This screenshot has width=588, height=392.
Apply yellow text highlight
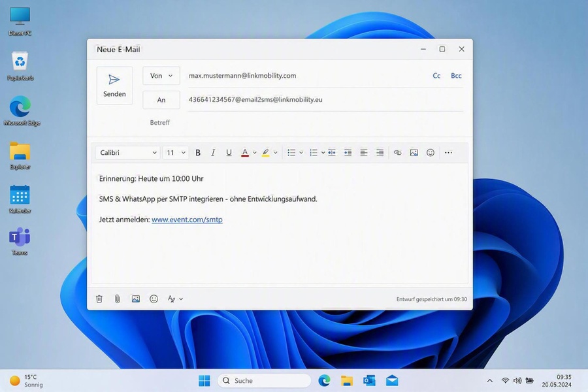[265, 153]
